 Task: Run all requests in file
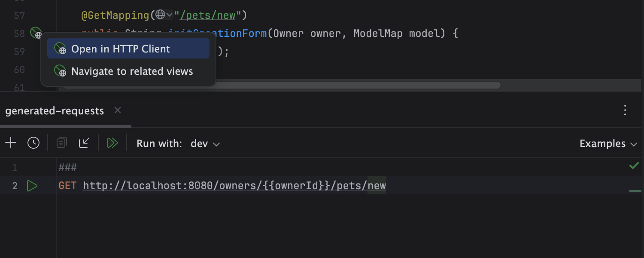pos(112,143)
